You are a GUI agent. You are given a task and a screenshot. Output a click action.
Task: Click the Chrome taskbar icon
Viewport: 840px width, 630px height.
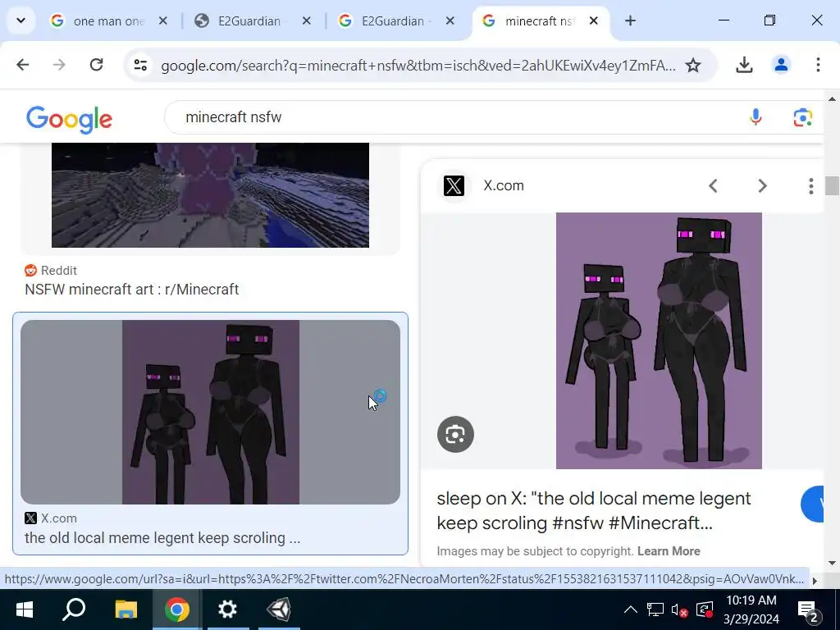tap(177, 609)
